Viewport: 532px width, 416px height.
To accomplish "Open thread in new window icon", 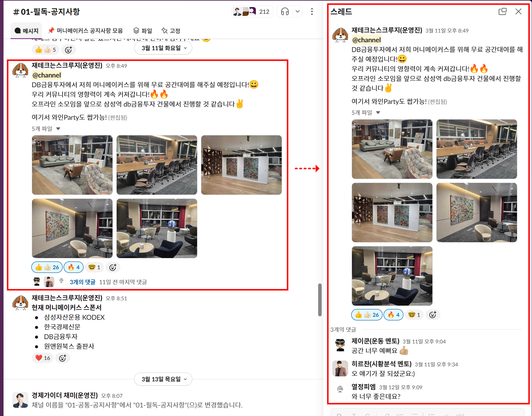I will coord(503,12).
